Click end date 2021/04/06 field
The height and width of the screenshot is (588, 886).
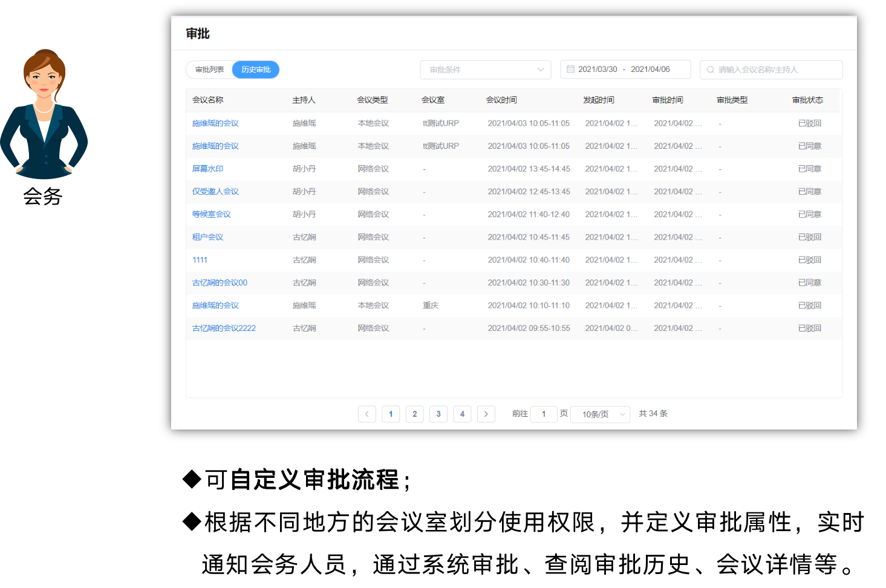tap(650, 70)
